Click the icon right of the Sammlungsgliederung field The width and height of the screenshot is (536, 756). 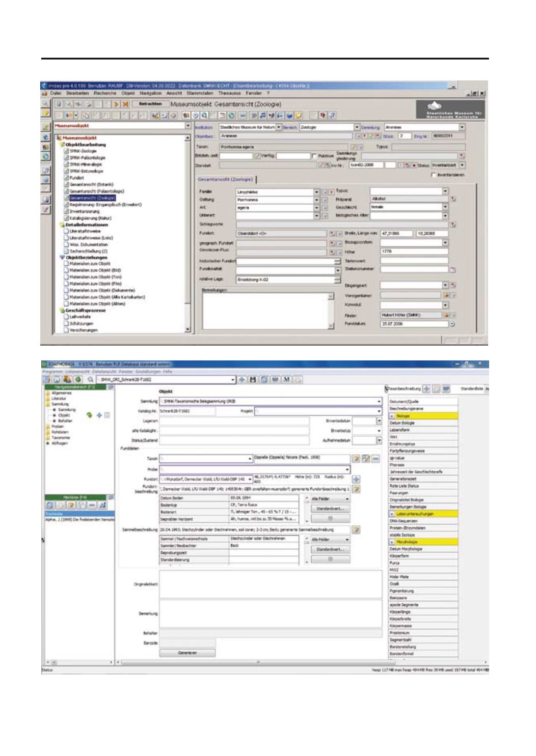[462, 156]
